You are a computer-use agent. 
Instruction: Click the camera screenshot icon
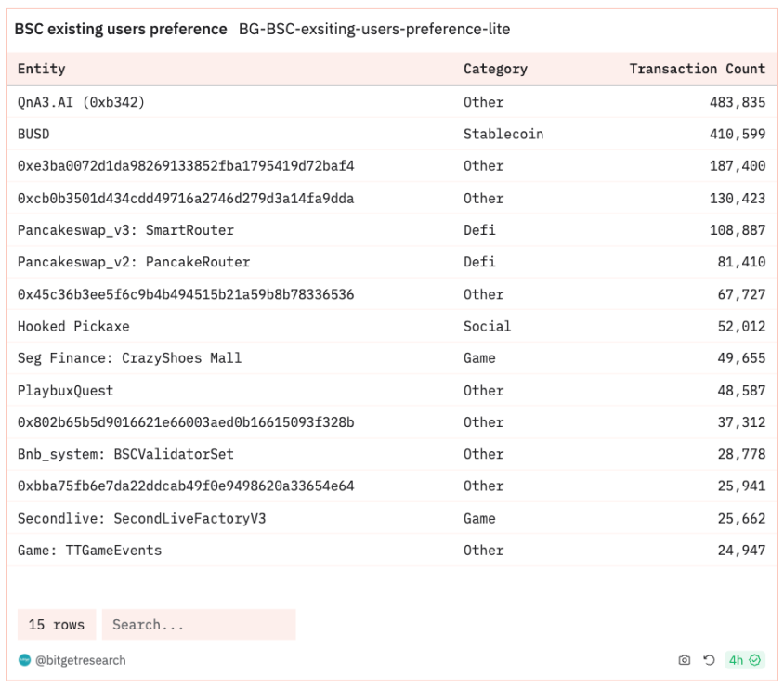tap(684, 660)
